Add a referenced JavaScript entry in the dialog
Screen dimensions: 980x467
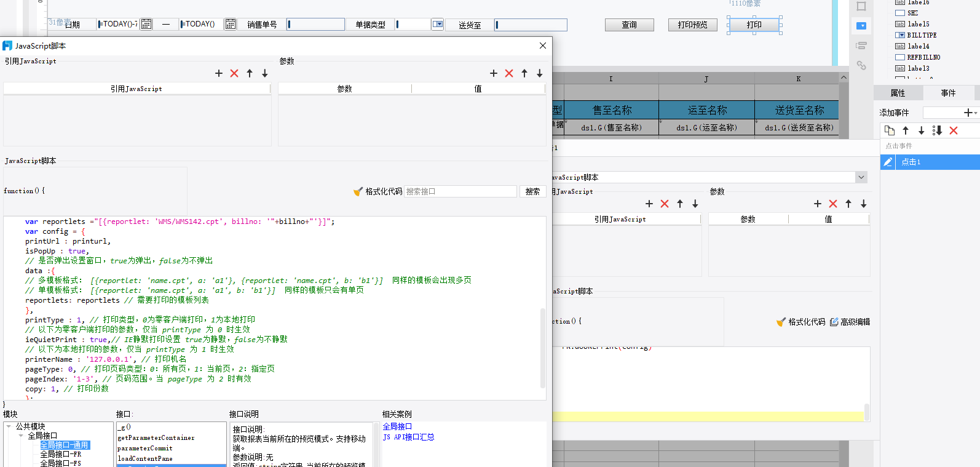tap(219, 73)
